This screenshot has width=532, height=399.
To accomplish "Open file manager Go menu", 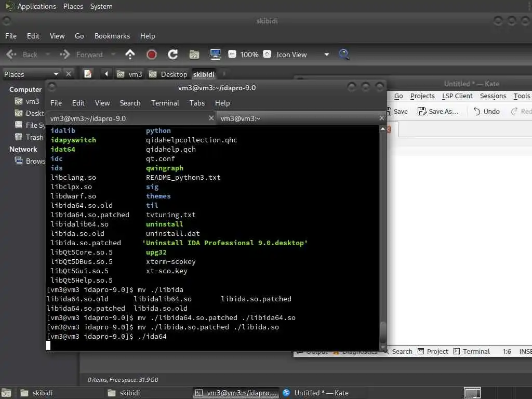I will coord(79,36).
